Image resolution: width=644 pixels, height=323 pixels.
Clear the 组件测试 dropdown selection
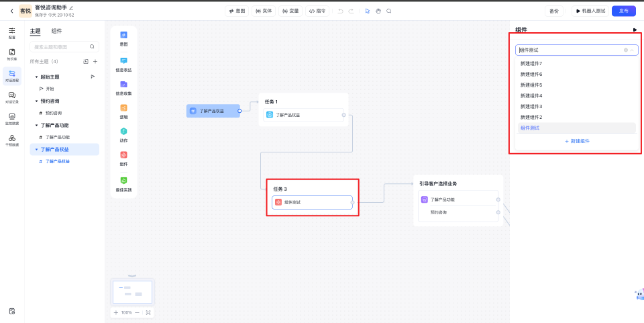coord(625,50)
